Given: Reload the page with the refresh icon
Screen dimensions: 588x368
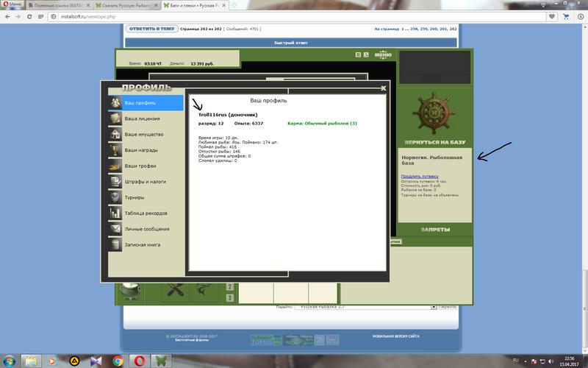Looking at the screenshot, I should coord(29,16).
